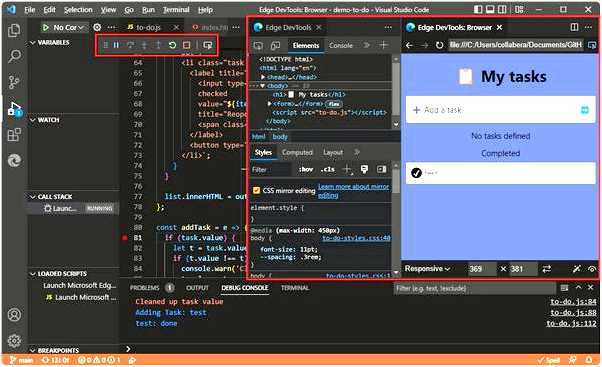Open debug configuration dropdown No Con

(68, 27)
